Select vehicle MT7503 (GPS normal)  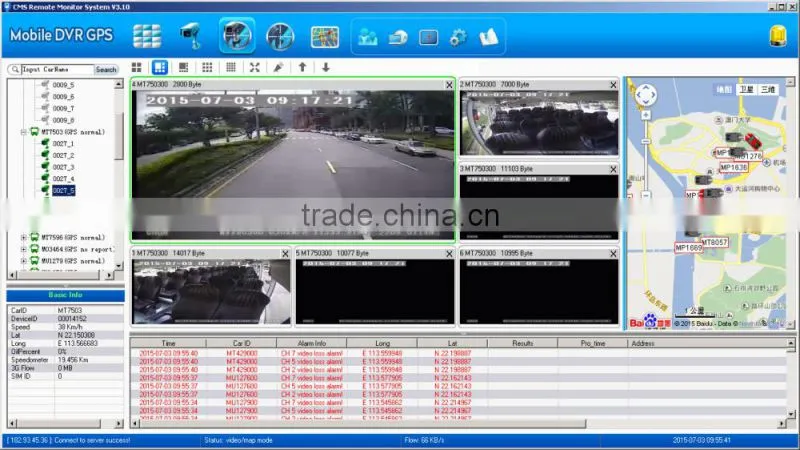[x=73, y=132]
